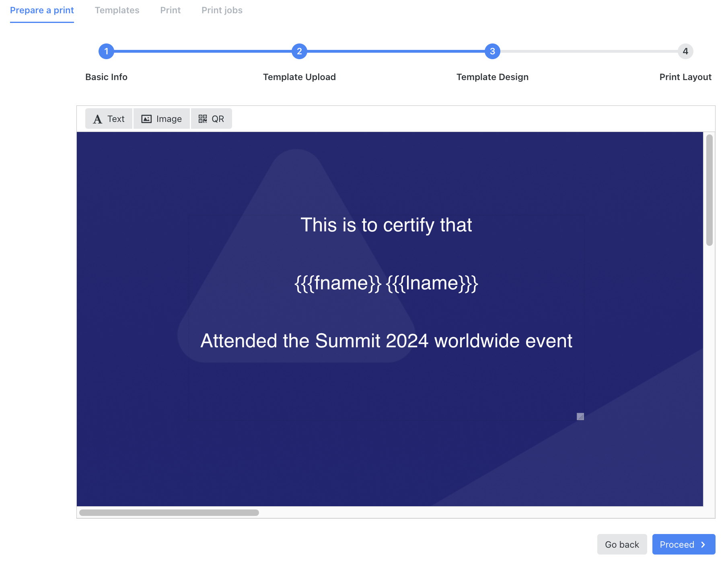This screenshot has width=728, height=565.
Task: Jump to step 4 Print Layout circle
Action: pyautogui.click(x=685, y=52)
